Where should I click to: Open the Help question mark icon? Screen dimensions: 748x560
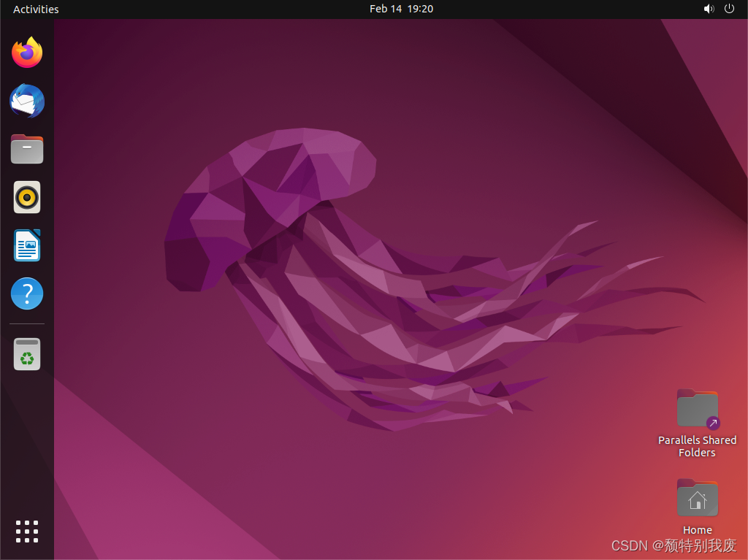pyautogui.click(x=27, y=294)
